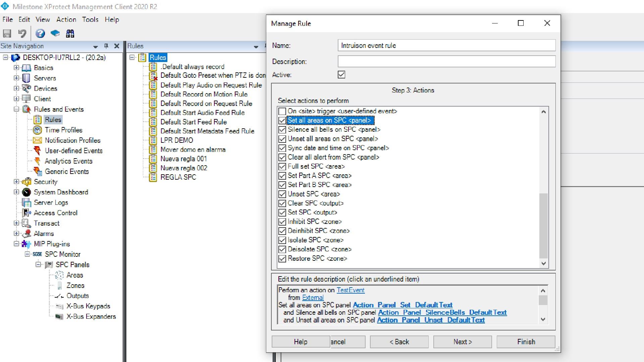Click the Notification Profiles envelope icon
This screenshot has height=362, width=644.
(38, 140)
